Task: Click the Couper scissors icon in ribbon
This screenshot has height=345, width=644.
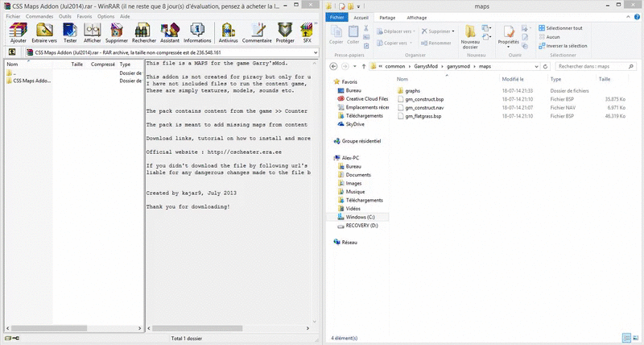Action: [366, 28]
